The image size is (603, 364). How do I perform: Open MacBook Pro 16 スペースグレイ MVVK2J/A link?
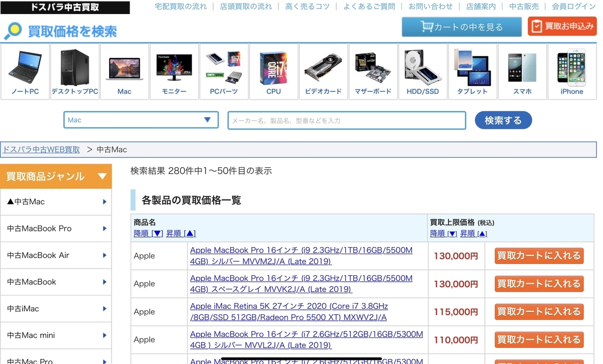301,284
